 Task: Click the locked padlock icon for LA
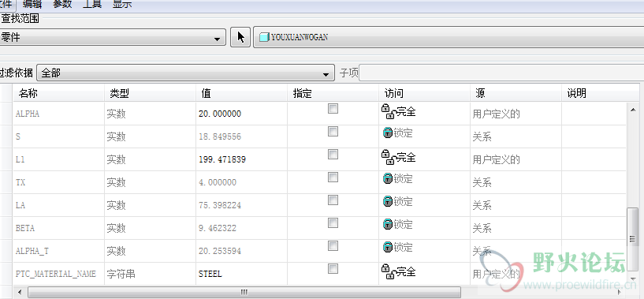click(387, 201)
